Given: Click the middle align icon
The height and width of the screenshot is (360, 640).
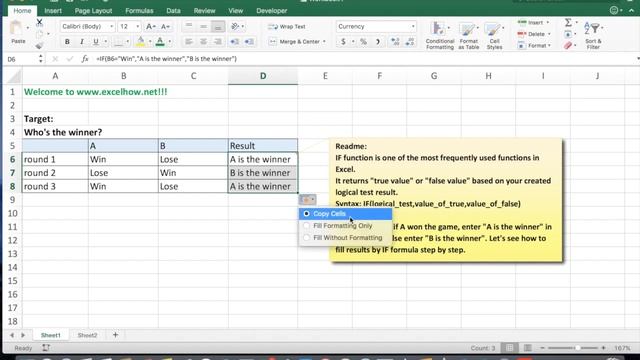Looking at the screenshot, I should (203, 27).
